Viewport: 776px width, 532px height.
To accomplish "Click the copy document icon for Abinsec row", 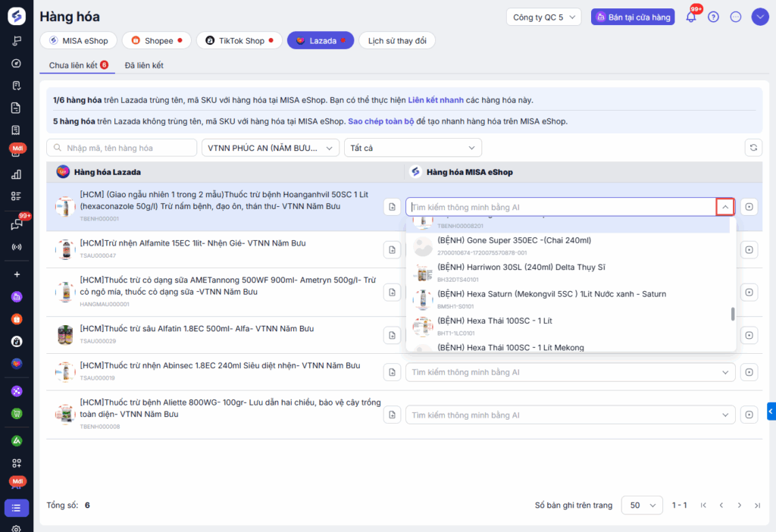I will [392, 372].
